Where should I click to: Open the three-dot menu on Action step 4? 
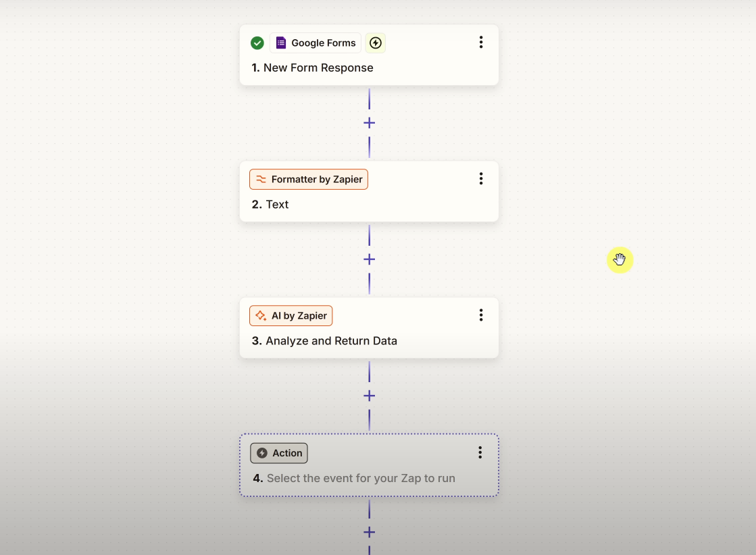point(480,452)
